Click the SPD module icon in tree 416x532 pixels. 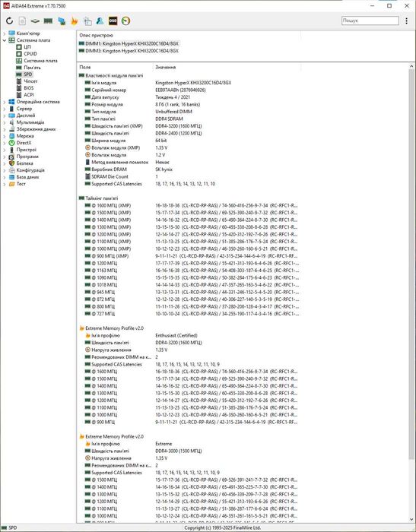[x=19, y=74]
